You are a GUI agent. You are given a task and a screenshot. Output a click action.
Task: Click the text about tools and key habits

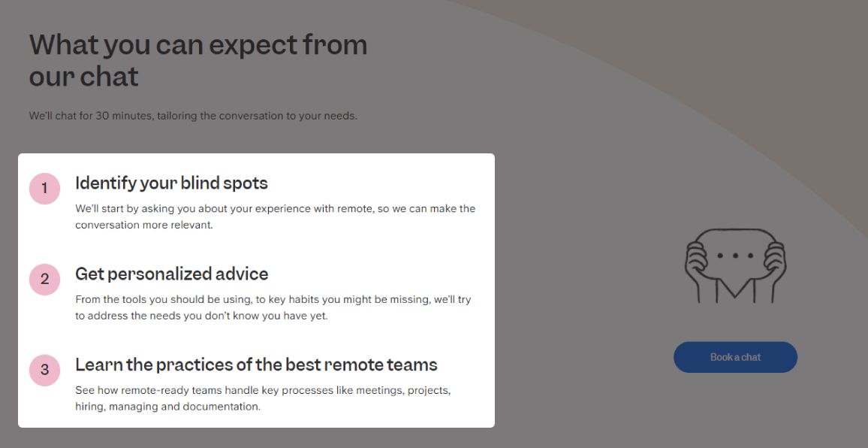tap(273, 299)
